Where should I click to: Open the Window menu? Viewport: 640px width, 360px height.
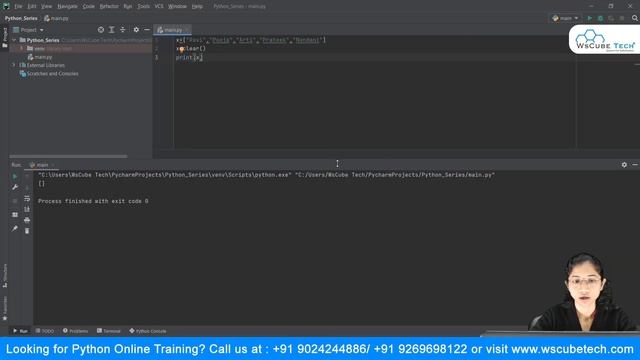[x=177, y=6]
